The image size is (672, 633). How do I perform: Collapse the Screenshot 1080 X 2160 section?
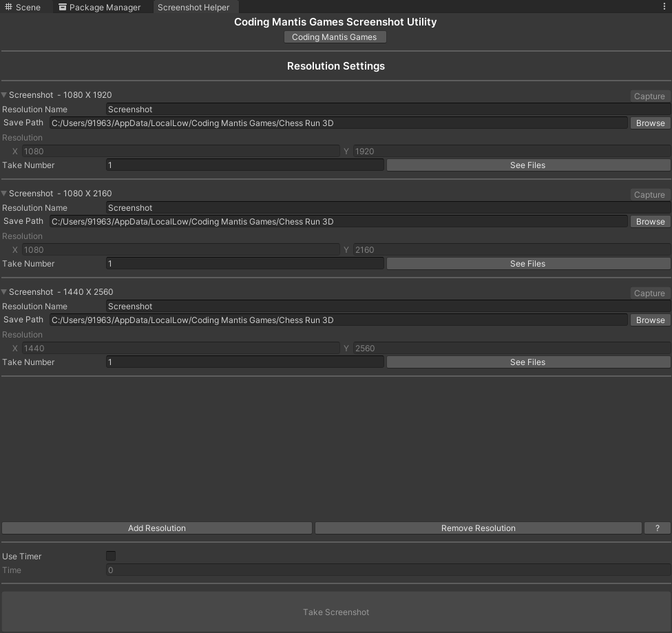(x=4, y=193)
